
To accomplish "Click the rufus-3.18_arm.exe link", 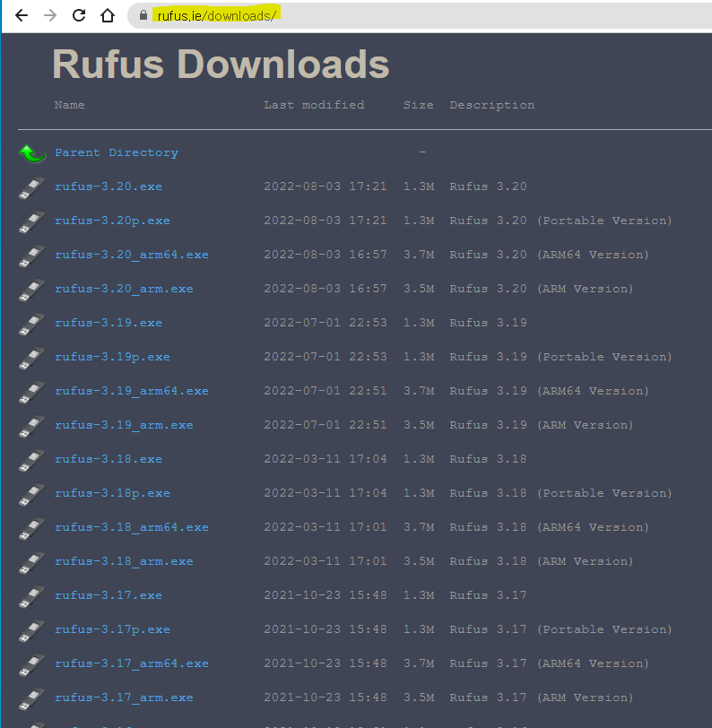I will click(124, 561).
